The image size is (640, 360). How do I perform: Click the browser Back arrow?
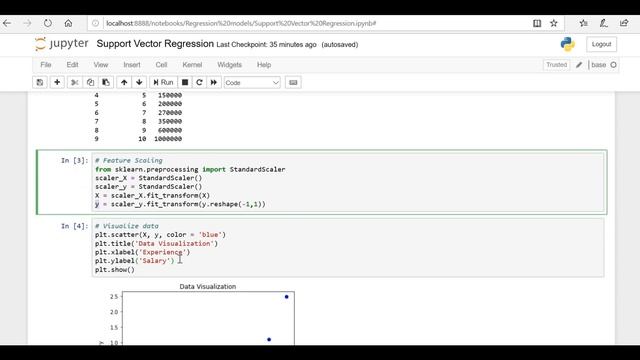click(x=7, y=23)
